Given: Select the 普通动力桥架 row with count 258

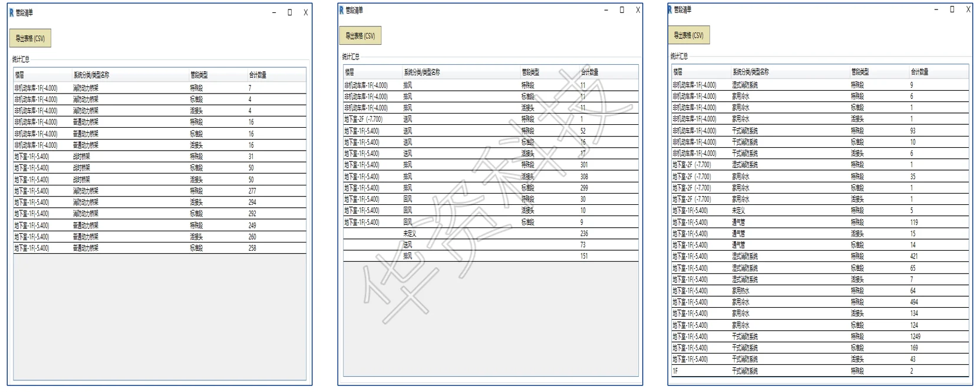Looking at the screenshot, I should 160,248.
